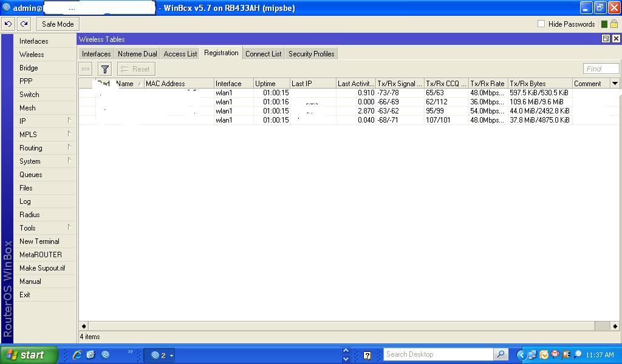Expand the Routing submenu
The width and height of the screenshot is (622, 364).
click(x=69, y=147)
